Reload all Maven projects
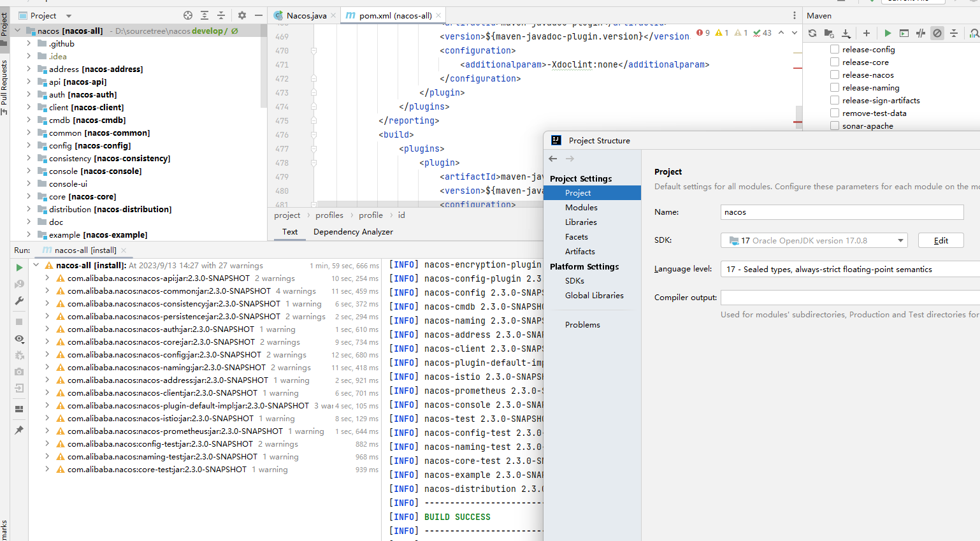The image size is (980, 541). [x=812, y=33]
